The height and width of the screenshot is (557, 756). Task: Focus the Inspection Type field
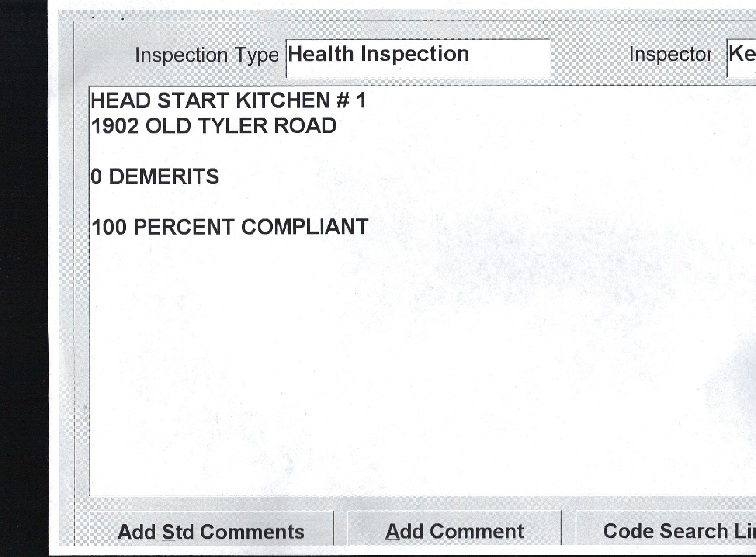click(418, 58)
